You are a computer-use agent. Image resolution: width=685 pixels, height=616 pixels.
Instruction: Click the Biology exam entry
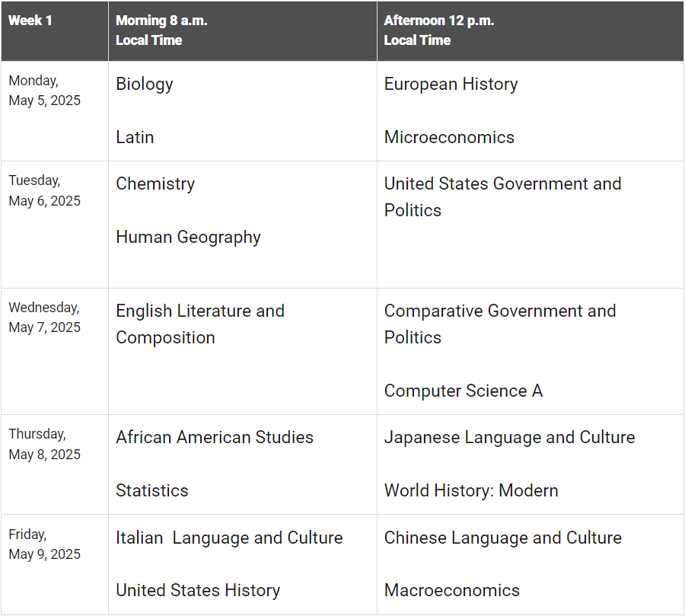(x=145, y=84)
